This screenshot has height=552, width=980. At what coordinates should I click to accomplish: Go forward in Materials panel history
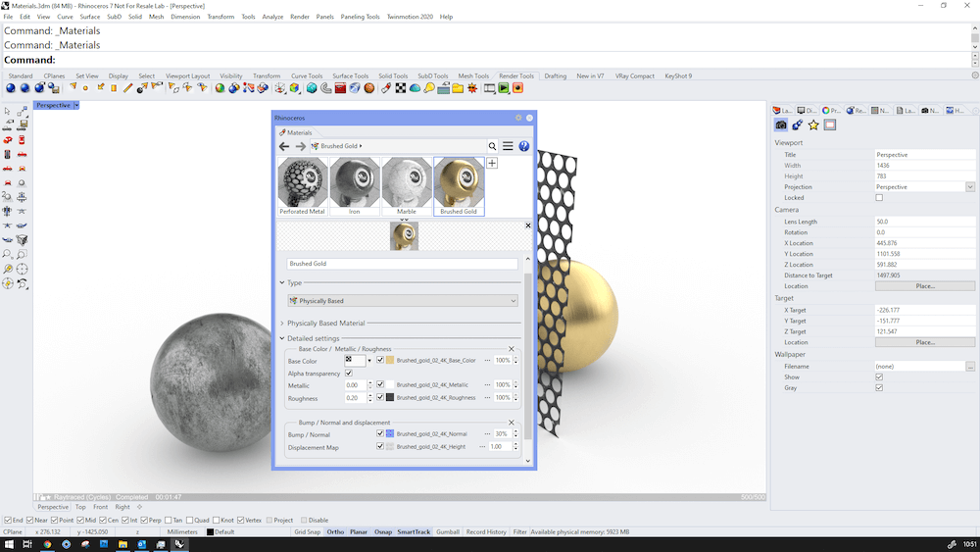tap(301, 146)
